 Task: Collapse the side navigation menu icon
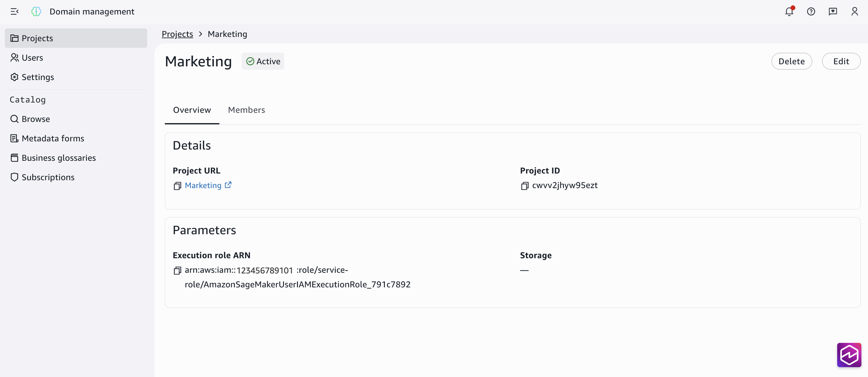14,12
